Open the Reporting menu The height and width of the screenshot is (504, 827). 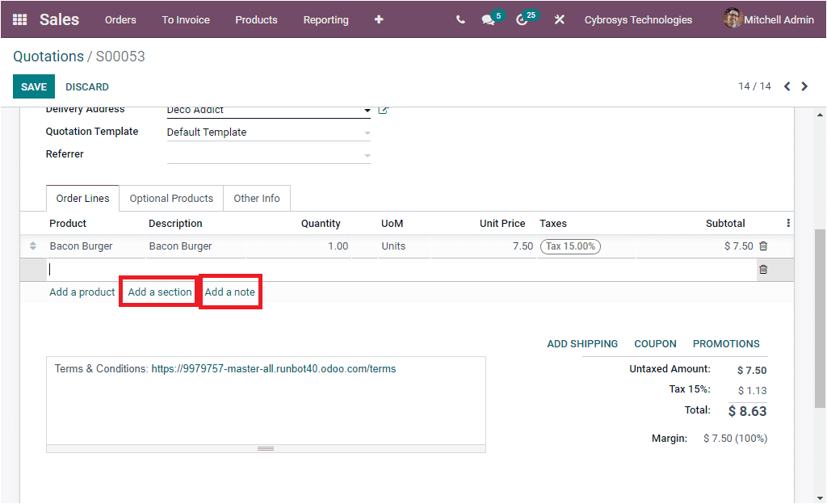325,19
